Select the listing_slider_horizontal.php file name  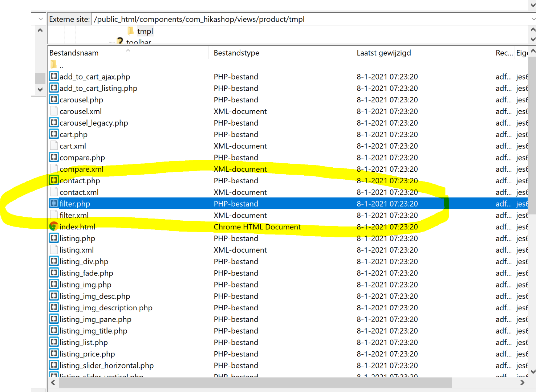click(x=107, y=366)
